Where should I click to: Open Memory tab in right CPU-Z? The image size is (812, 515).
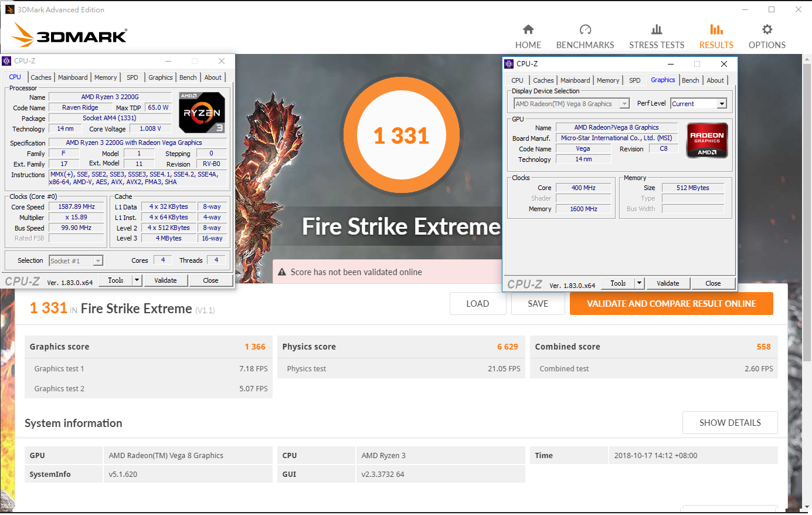[x=608, y=80]
